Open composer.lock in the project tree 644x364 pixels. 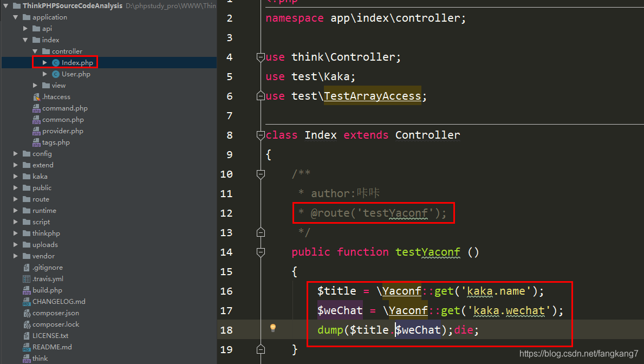pos(56,324)
